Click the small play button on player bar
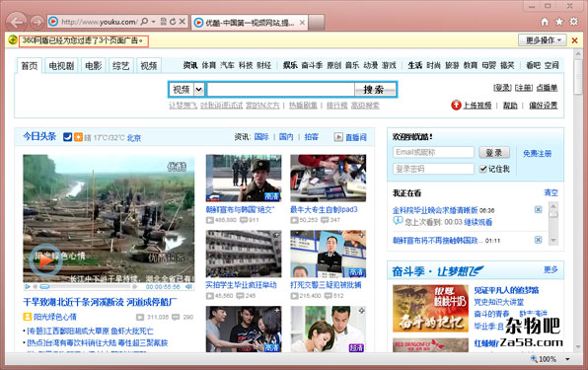Image resolution: width=588 pixels, height=370 pixels. tap(28, 287)
